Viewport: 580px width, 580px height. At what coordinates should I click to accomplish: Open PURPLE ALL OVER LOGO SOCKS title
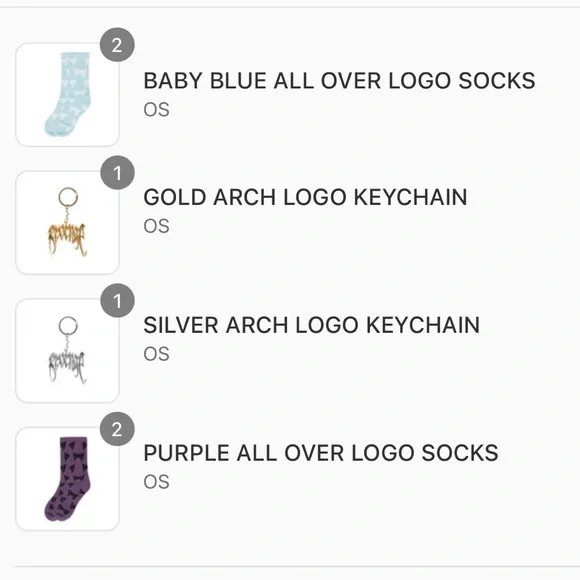click(321, 453)
